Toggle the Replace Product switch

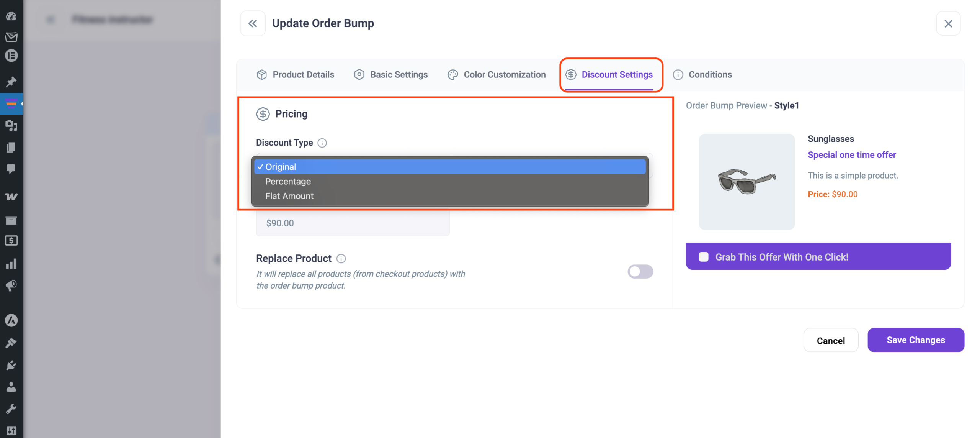(640, 272)
